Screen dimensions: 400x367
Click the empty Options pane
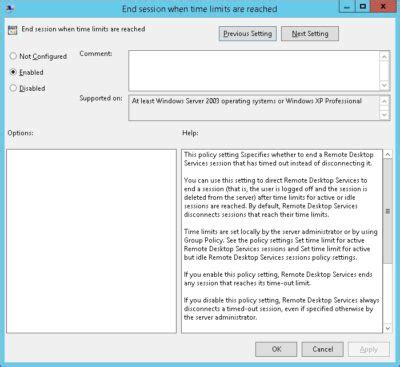(x=91, y=241)
